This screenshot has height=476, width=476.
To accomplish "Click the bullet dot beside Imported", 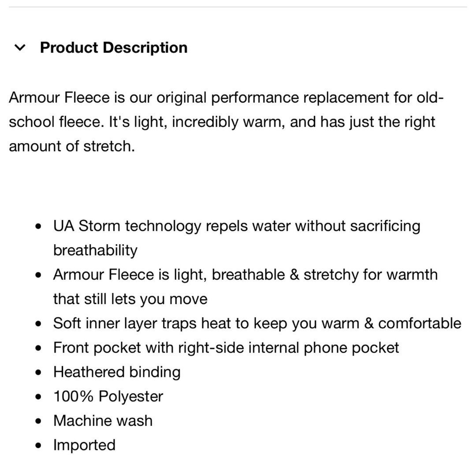I will [x=38, y=446].
